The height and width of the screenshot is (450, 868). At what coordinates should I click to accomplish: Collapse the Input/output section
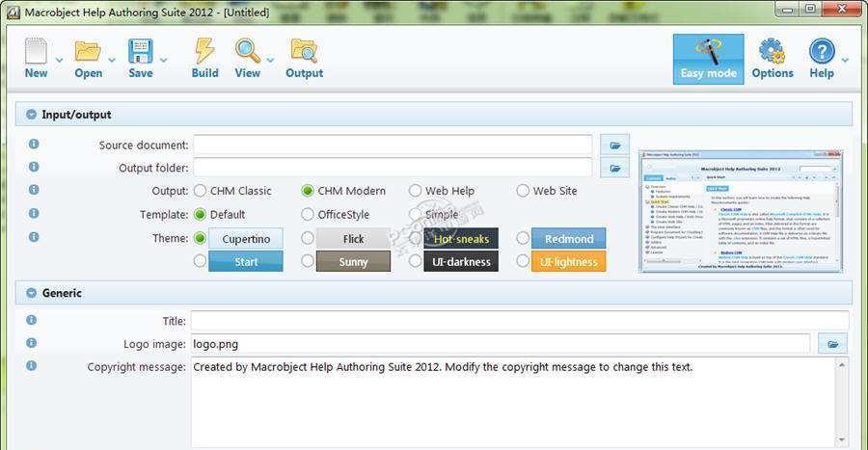tap(32, 115)
